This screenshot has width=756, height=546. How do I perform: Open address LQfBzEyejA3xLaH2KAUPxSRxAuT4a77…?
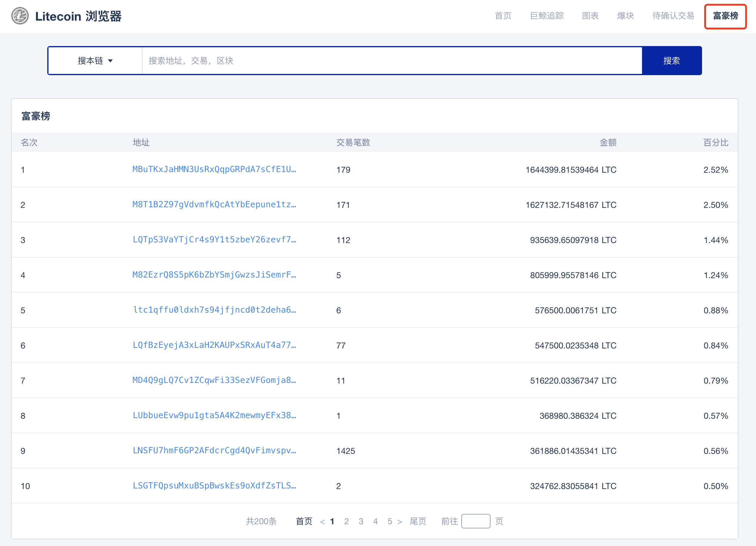pos(214,345)
